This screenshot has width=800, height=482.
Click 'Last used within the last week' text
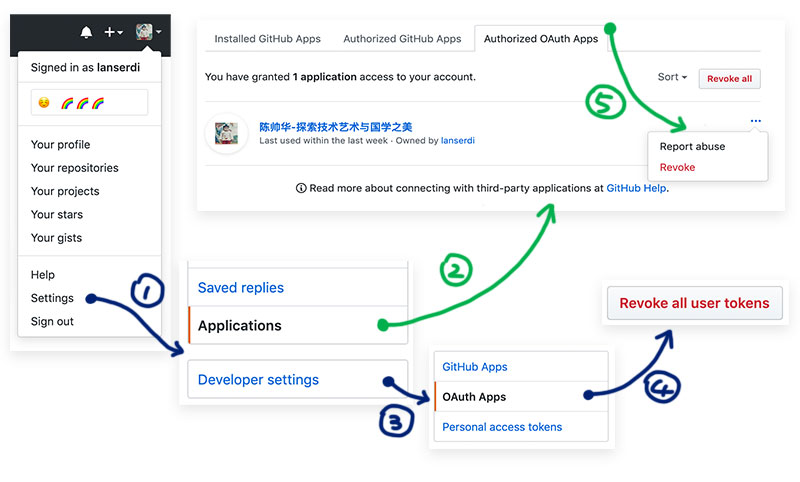pos(323,141)
